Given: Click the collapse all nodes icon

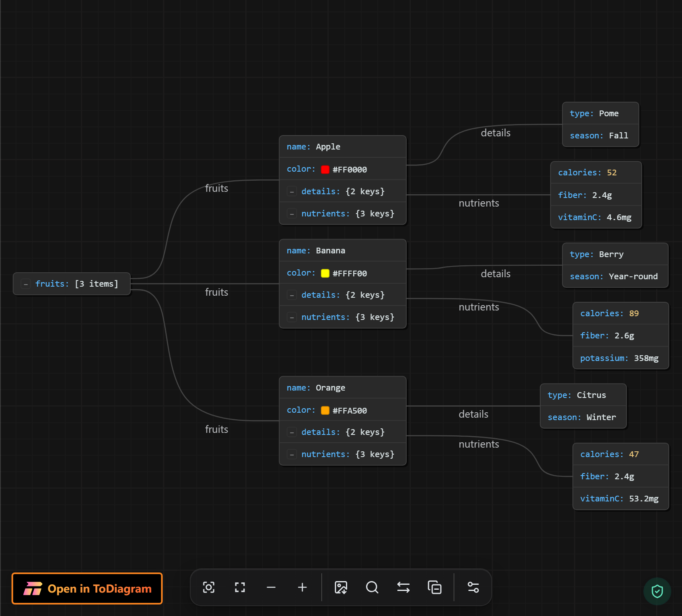Looking at the screenshot, I should pos(435,587).
